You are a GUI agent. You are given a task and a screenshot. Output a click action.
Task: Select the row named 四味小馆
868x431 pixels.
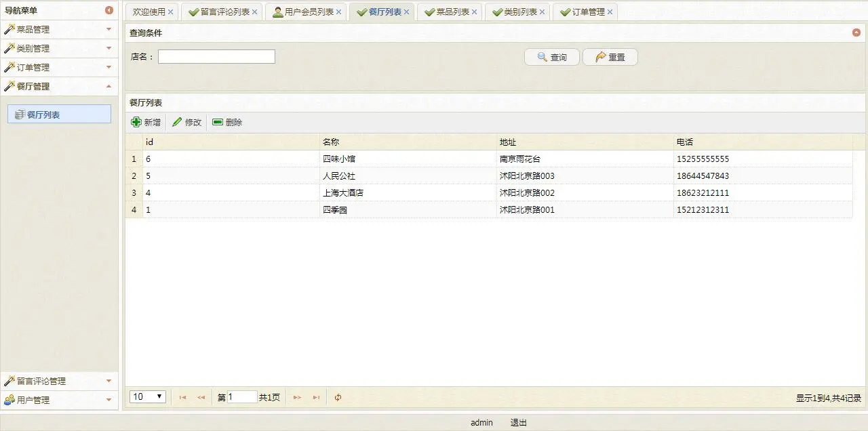(x=488, y=159)
